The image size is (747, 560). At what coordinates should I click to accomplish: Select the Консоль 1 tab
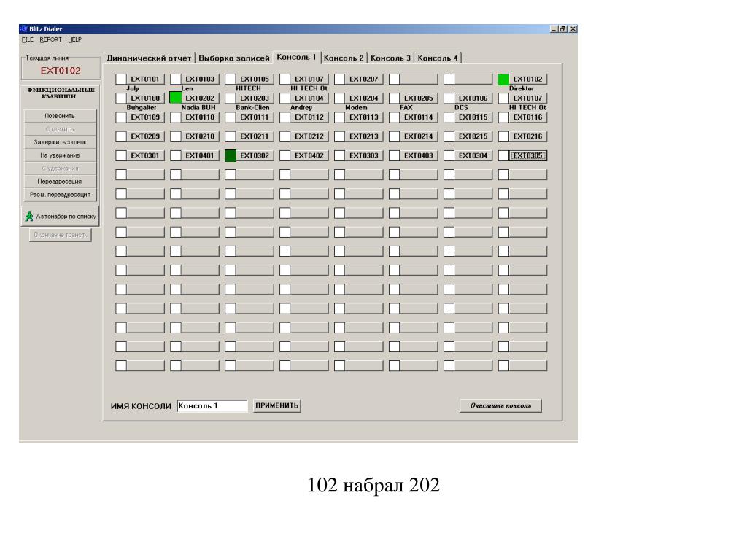(x=296, y=57)
